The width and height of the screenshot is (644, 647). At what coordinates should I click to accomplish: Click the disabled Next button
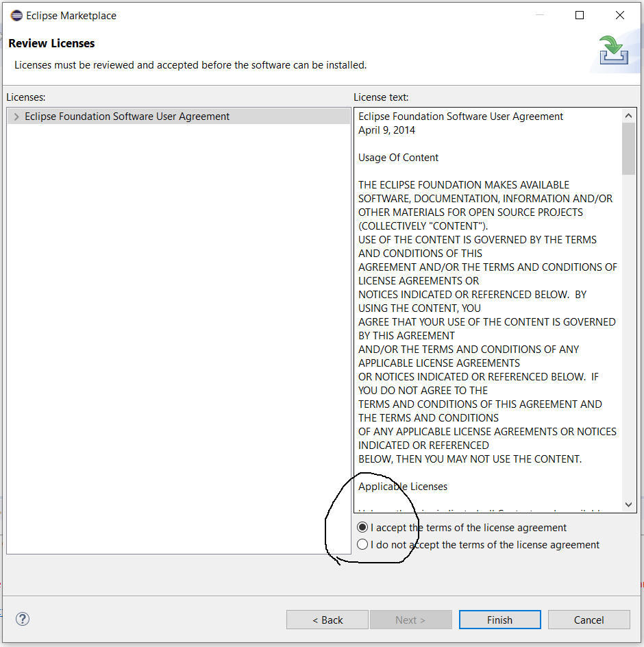[x=410, y=620]
